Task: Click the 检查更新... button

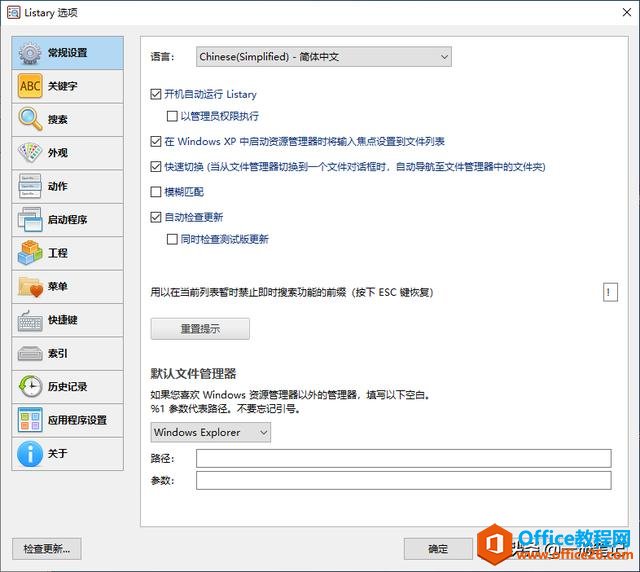Action: (x=47, y=549)
